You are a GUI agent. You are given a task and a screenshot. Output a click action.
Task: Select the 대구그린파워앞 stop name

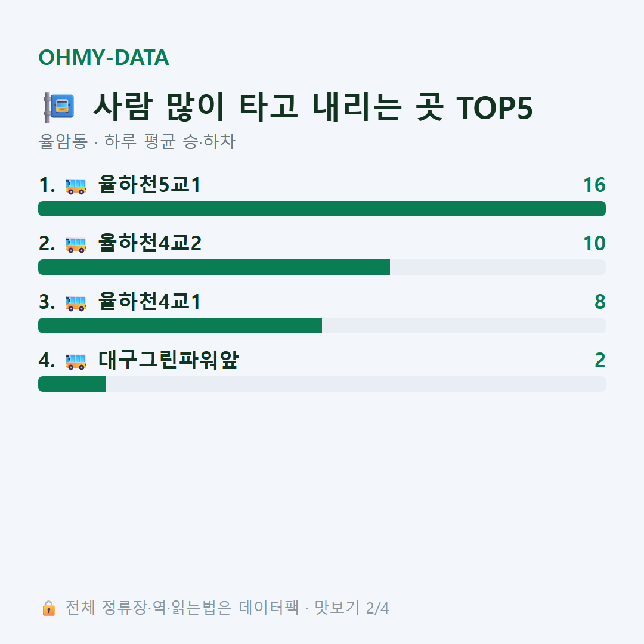click(x=168, y=360)
